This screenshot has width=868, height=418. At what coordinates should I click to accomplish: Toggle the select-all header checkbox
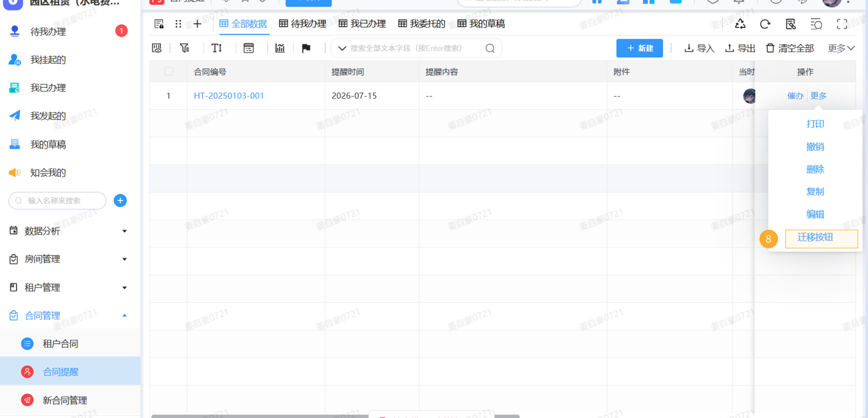tap(168, 71)
